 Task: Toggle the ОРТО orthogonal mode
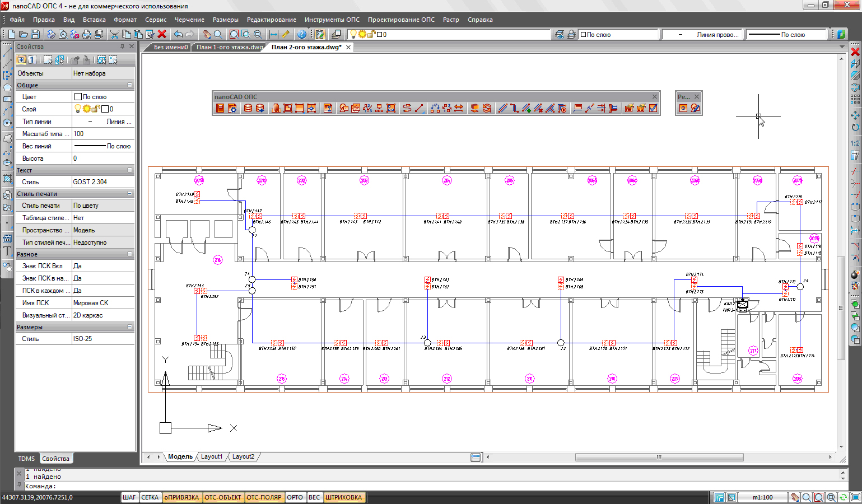295,497
